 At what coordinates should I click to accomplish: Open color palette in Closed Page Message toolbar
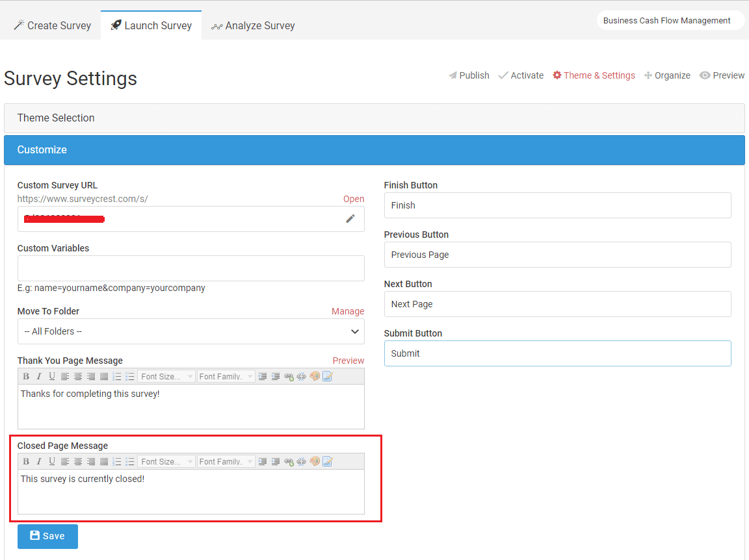pos(314,462)
